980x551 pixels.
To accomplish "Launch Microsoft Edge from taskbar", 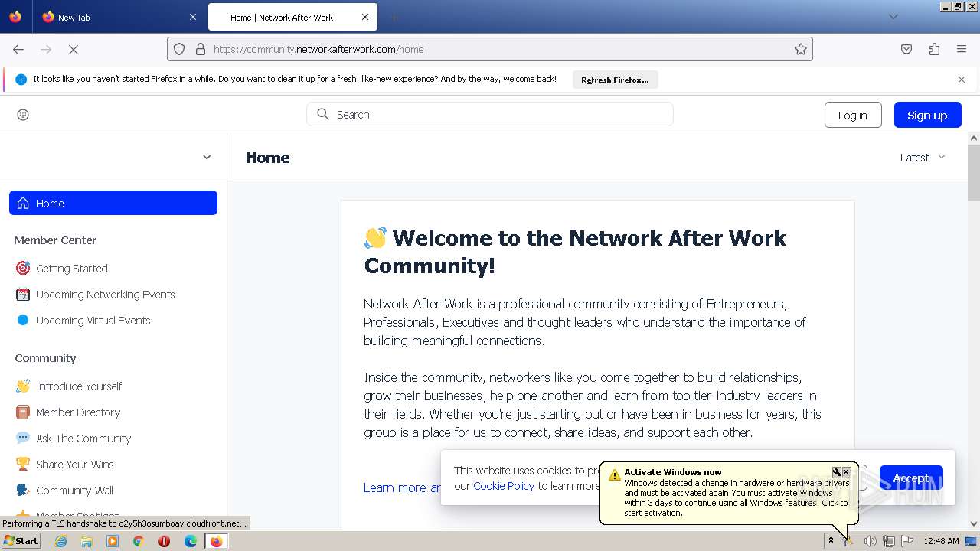I will click(x=191, y=541).
